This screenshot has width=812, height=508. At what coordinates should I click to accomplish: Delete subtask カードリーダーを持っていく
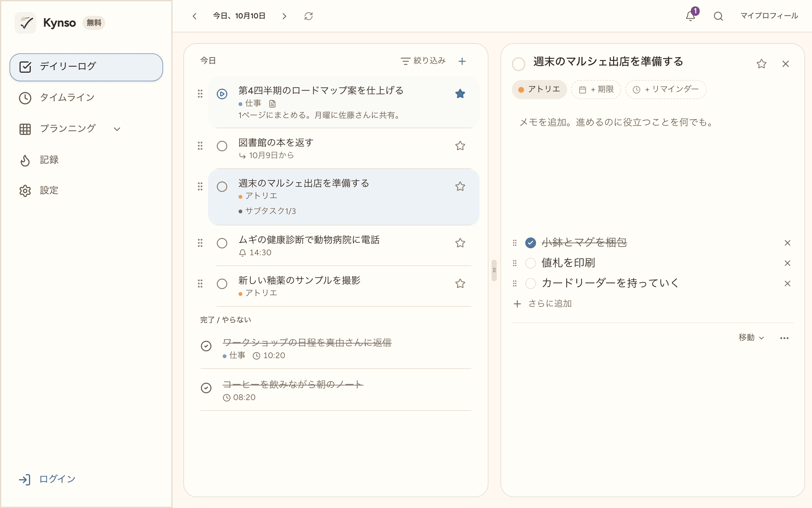(788, 284)
